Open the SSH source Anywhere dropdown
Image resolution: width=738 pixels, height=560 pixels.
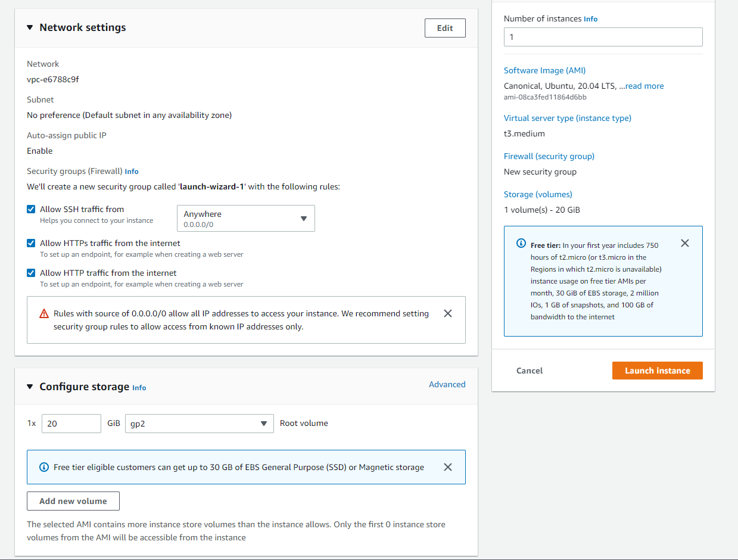coord(245,219)
